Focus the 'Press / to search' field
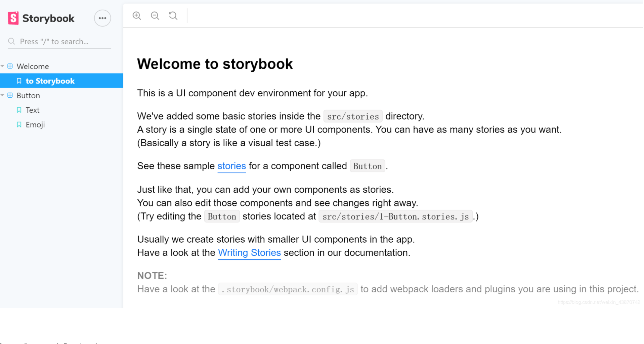The width and height of the screenshot is (644, 344). (59, 42)
